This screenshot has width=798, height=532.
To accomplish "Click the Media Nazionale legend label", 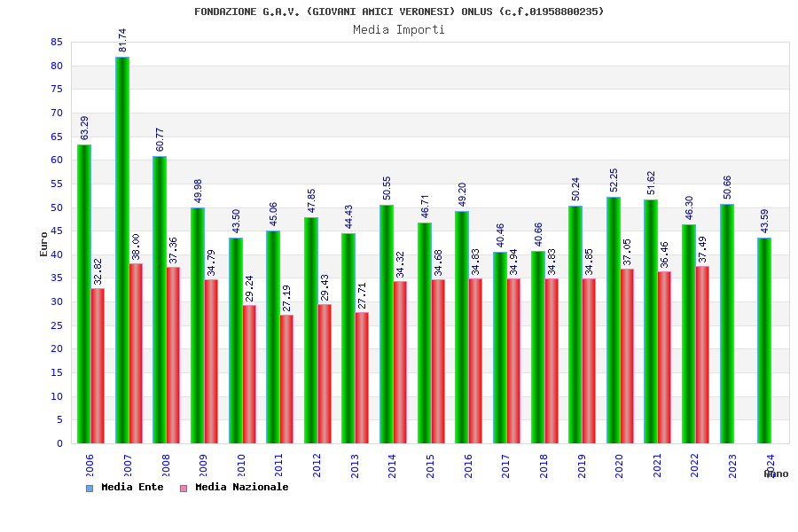I will tap(242, 487).
